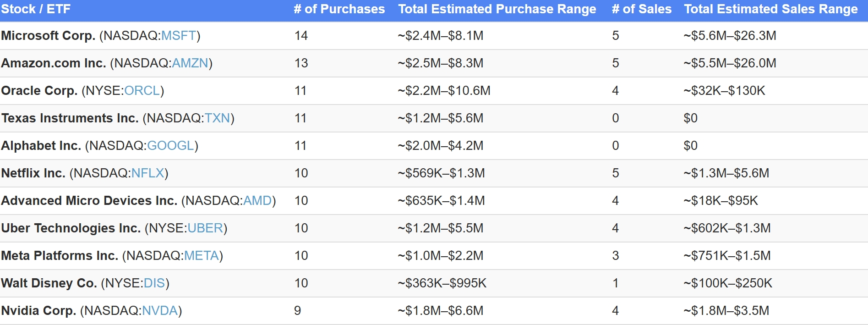
Task: Select the 'Oracle Corp.' company name
Action: pos(39,91)
